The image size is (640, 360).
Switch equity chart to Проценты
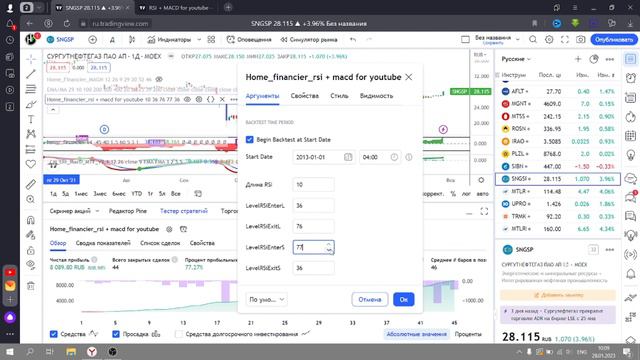tap(468, 334)
